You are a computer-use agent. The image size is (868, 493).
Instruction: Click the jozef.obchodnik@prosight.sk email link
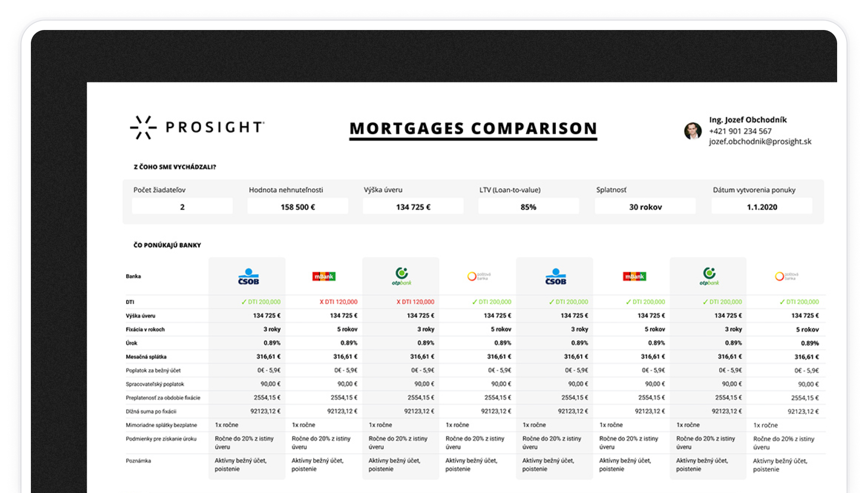[x=760, y=141]
